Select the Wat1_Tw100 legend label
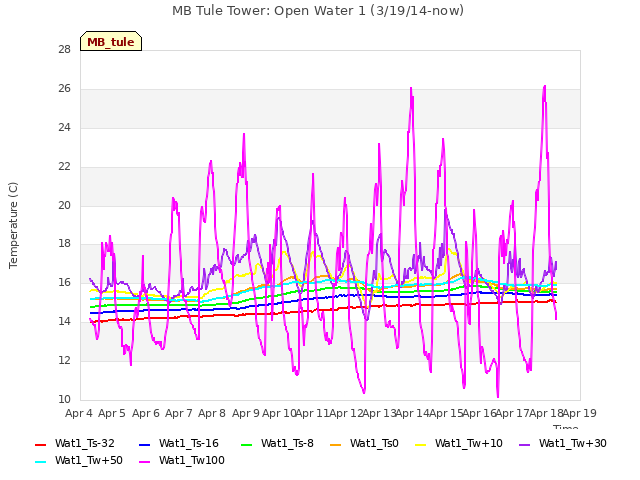This screenshot has height=480, width=640. (192, 460)
